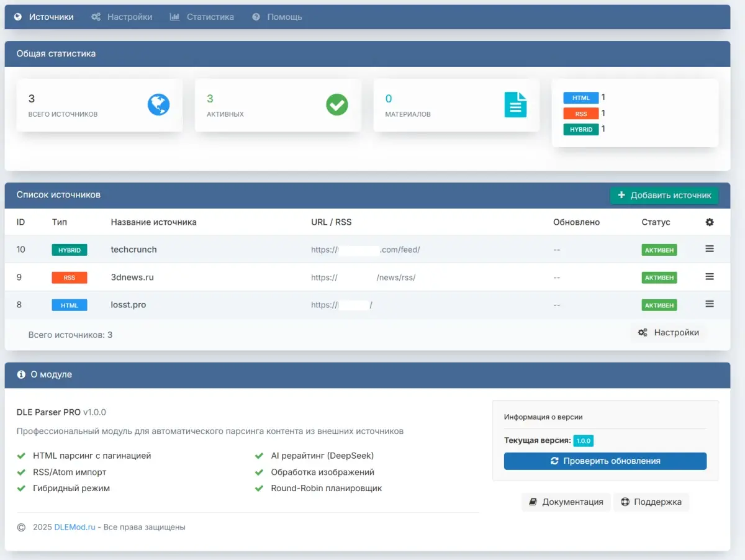Open hamburger menu for techcrunch row
The height and width of the screenshot is (560, 745).
710,249
